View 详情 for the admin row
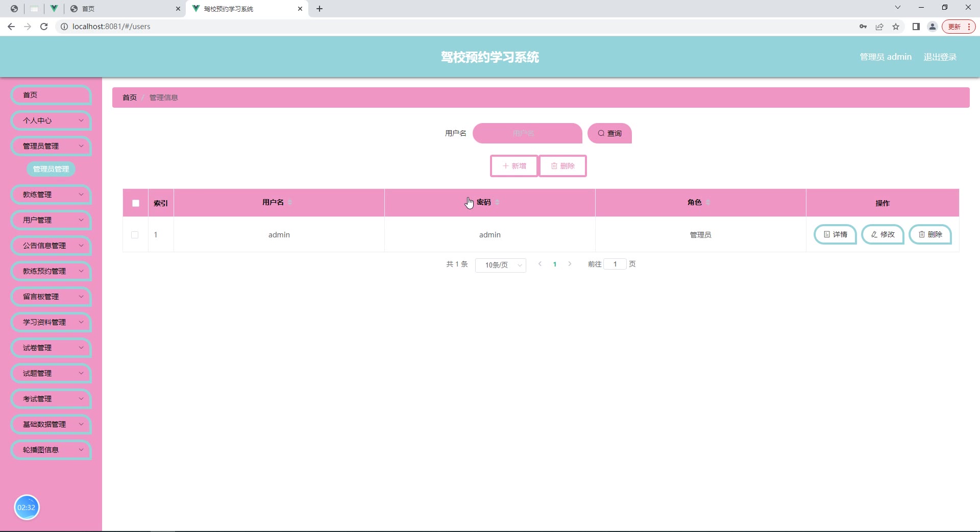 coord(835,234)
